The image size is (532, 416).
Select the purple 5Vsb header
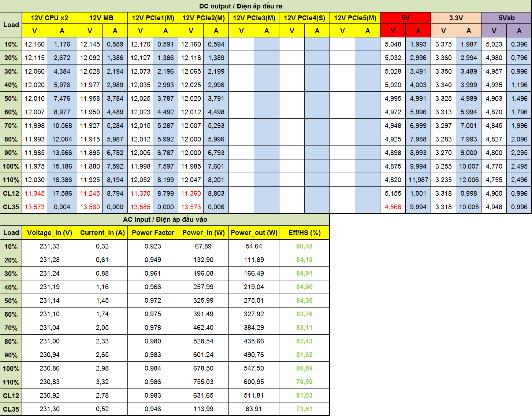coord(506,18)
